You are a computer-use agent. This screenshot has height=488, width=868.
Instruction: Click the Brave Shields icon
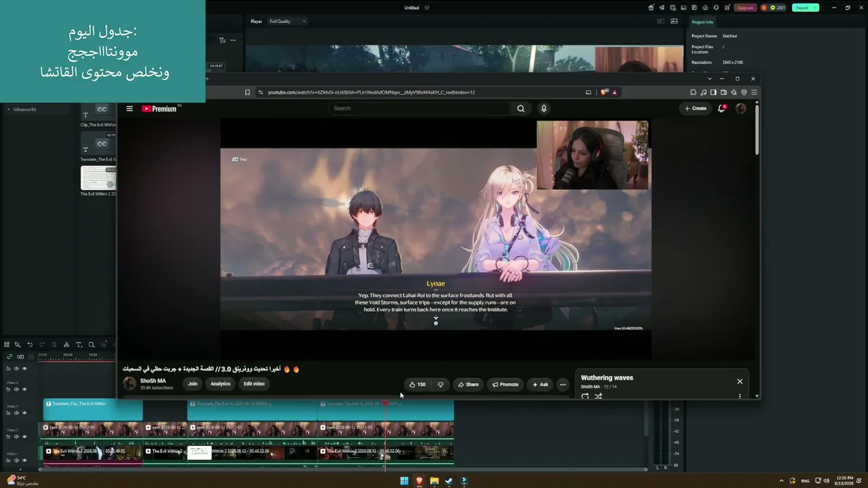coord(604,92)
